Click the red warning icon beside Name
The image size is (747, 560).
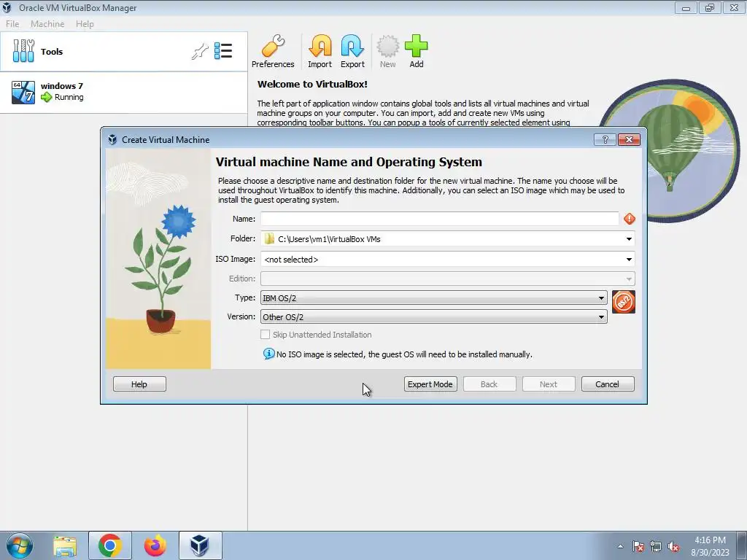coord(630,219)
